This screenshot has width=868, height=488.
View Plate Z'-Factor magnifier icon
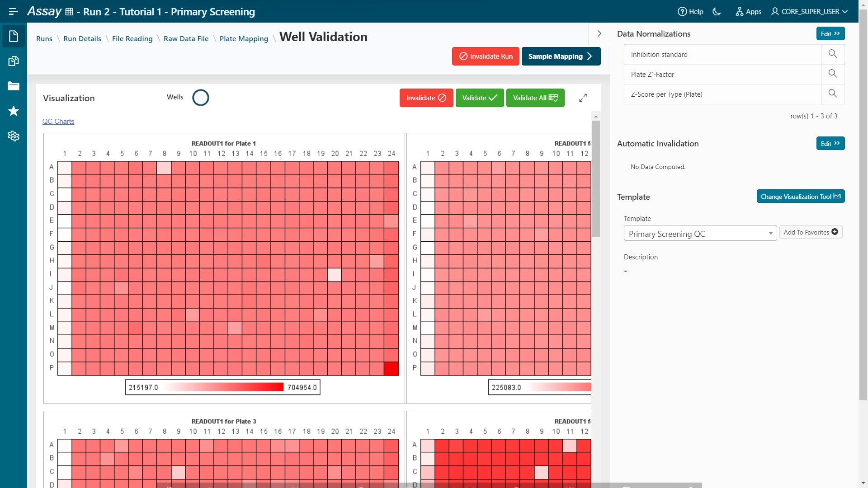pos(833,74)
